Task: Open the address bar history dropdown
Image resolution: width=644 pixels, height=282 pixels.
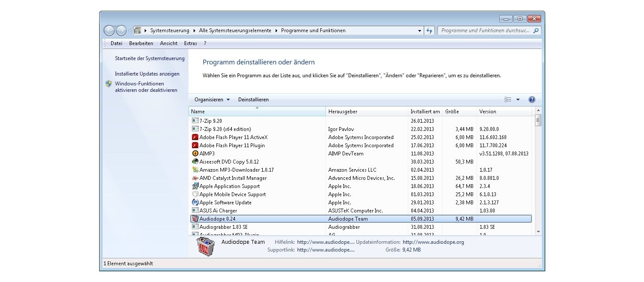Action: [419, 31]
